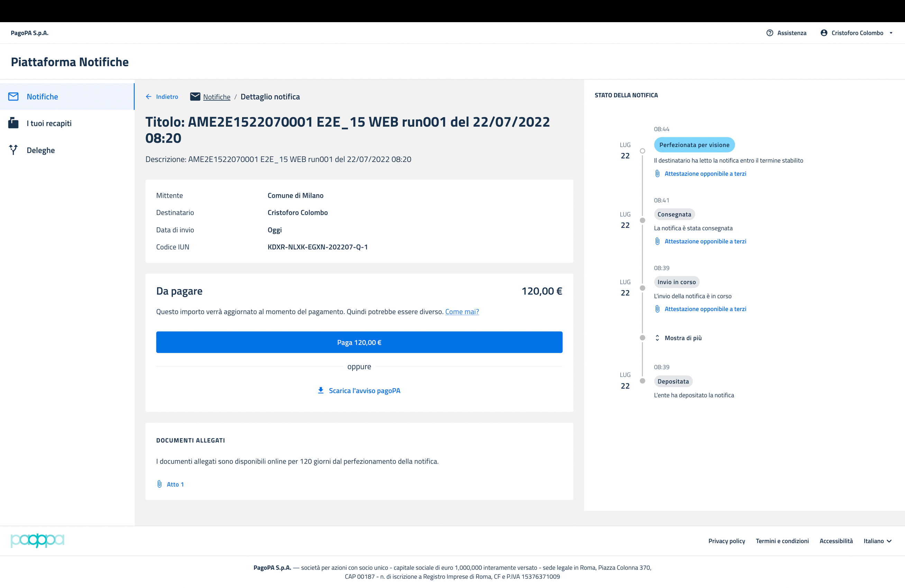Click the Notifiche envelope icon in sidebar
The width and height of the screenshot is (905, 588).
pyautogui.click(x=13, y=97)
